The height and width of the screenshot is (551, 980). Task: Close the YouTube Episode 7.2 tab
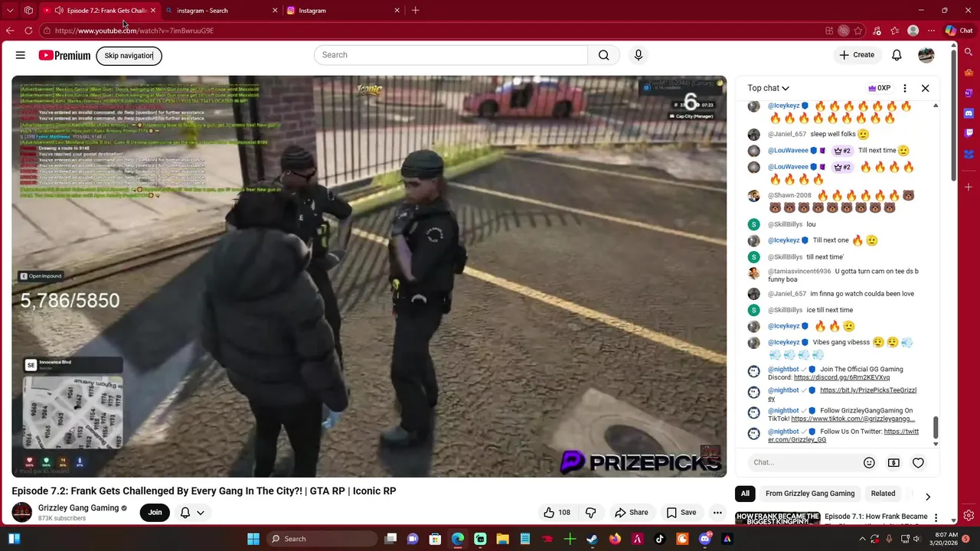[152, 11]
